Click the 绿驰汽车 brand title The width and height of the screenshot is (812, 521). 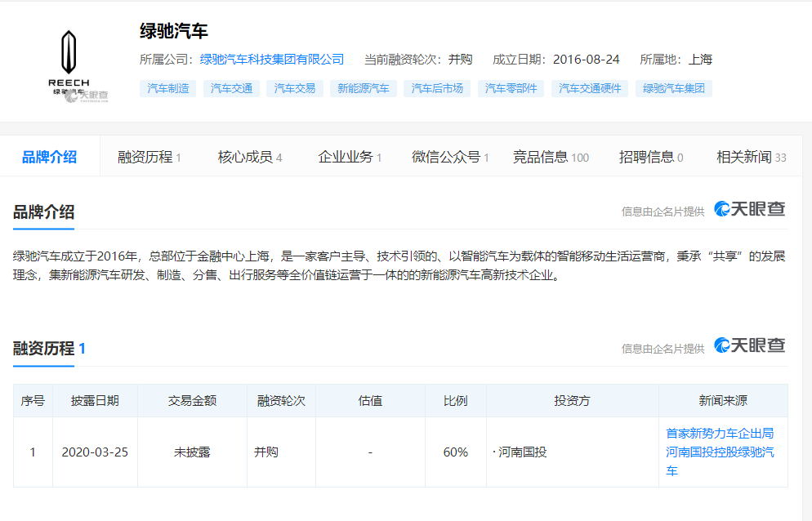click(174, 31)
